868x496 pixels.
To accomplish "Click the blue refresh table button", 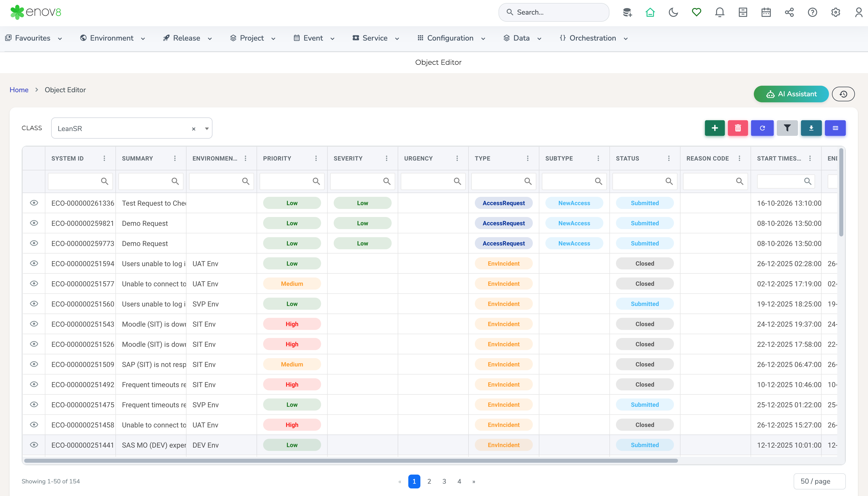I will tap(762, 128).
